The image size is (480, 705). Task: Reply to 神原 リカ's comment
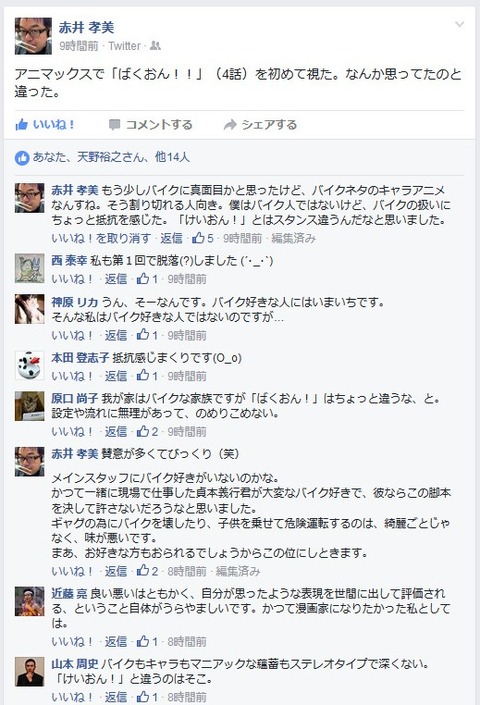[116, 335]
